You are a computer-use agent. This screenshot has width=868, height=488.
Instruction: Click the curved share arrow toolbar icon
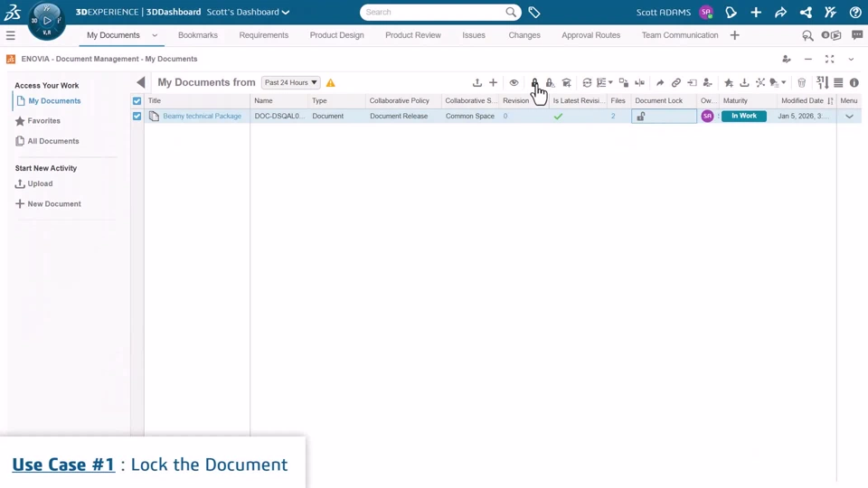click(660, 82)
